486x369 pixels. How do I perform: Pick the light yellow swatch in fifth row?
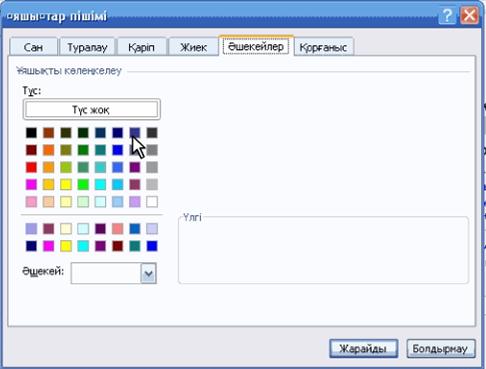(66, 202)
